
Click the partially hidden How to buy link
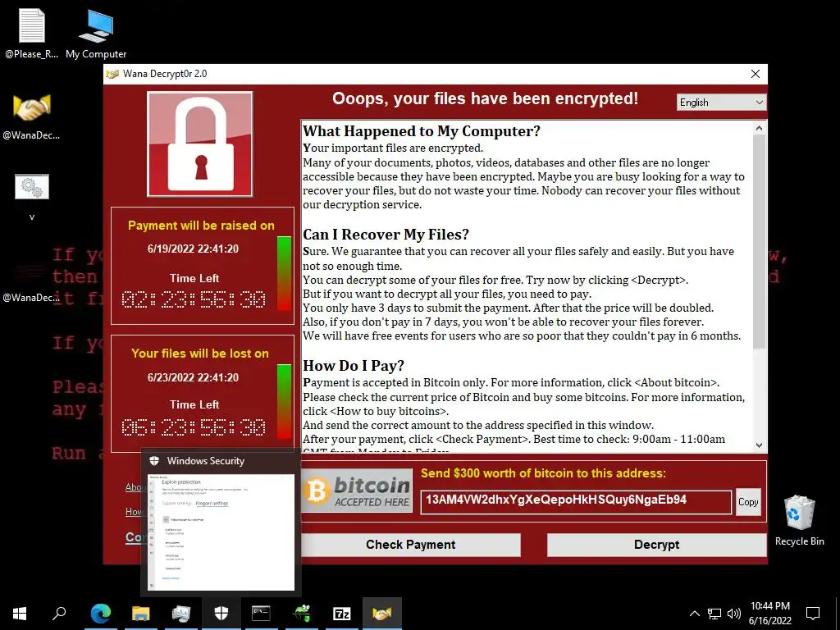click(133, 512)
